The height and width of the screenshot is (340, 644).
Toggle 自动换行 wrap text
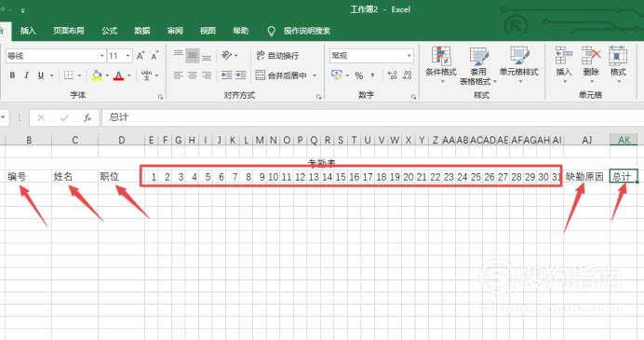point(277,56)
